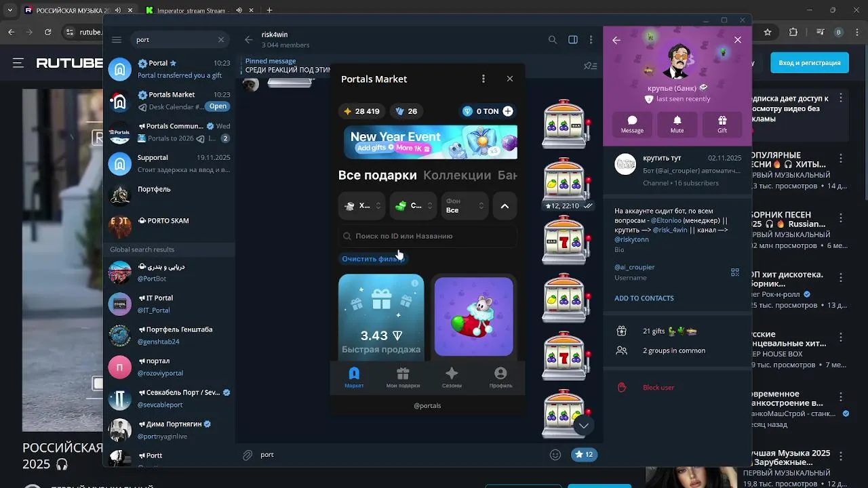Open the 28 419 stars balance
This screenshot has width=868, height=488.
(x=361, y=111)
